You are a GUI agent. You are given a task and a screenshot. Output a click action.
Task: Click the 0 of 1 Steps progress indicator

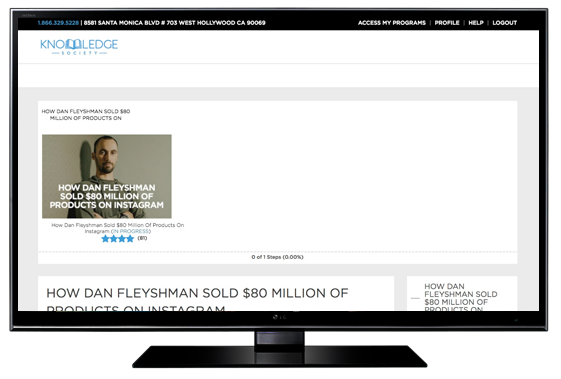(277, 257)
